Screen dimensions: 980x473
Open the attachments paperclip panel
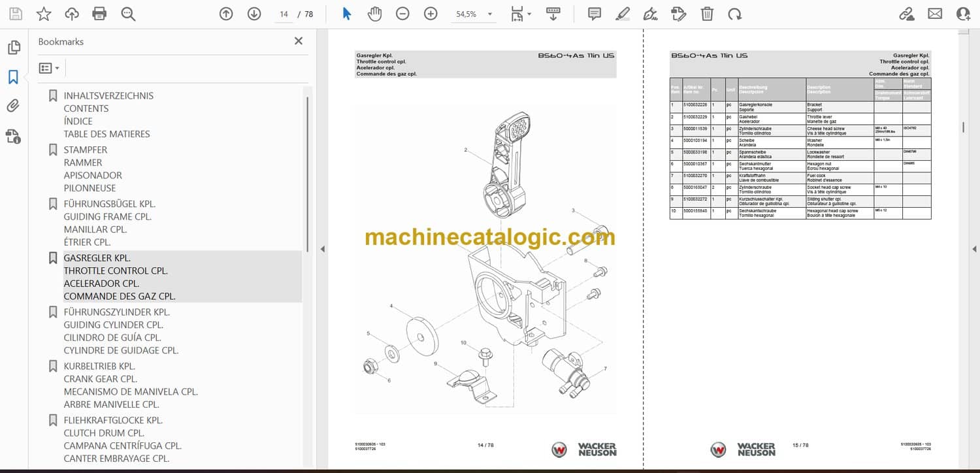click(14, 106)
